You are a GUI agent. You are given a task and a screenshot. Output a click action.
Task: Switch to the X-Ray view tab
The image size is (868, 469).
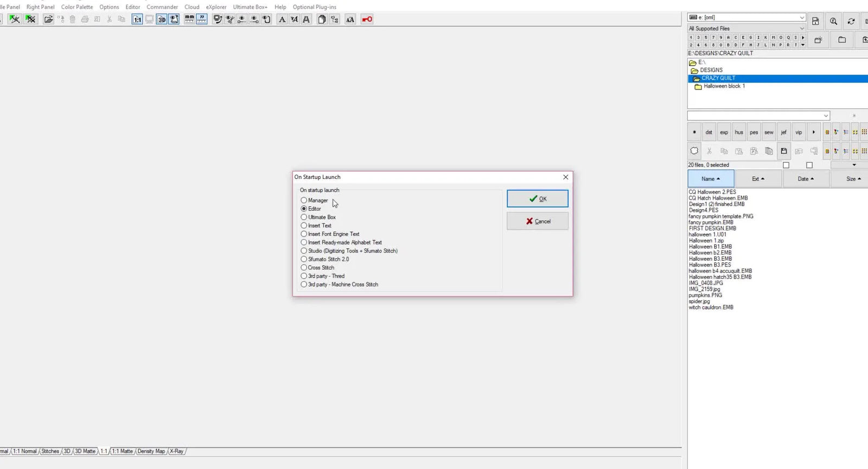coord(177,451)
